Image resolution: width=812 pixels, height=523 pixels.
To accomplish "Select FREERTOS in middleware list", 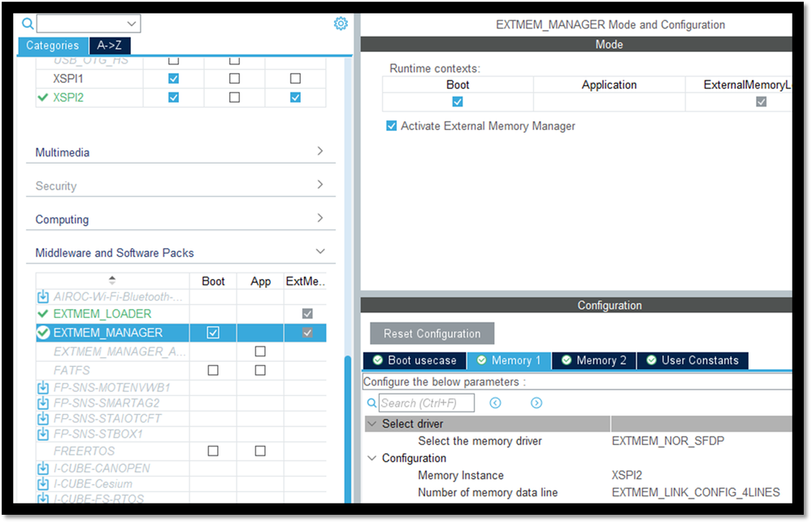I will [x=84, y=451].
